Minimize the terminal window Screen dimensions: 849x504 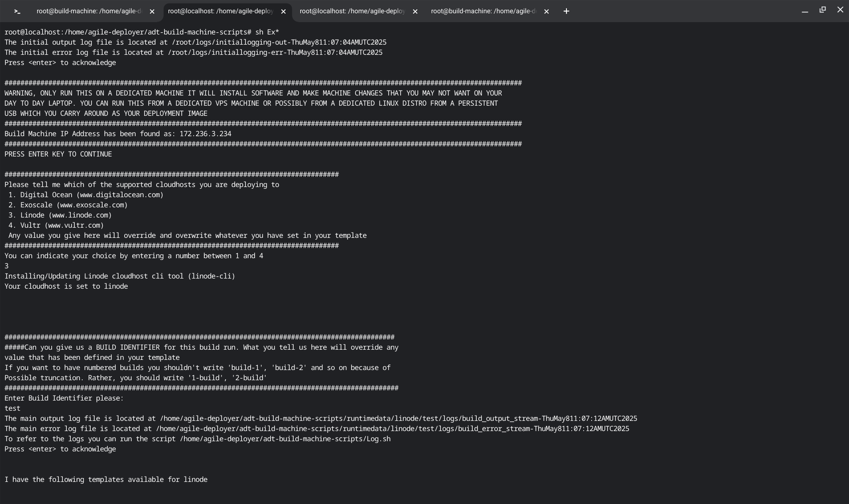point(805,11)
